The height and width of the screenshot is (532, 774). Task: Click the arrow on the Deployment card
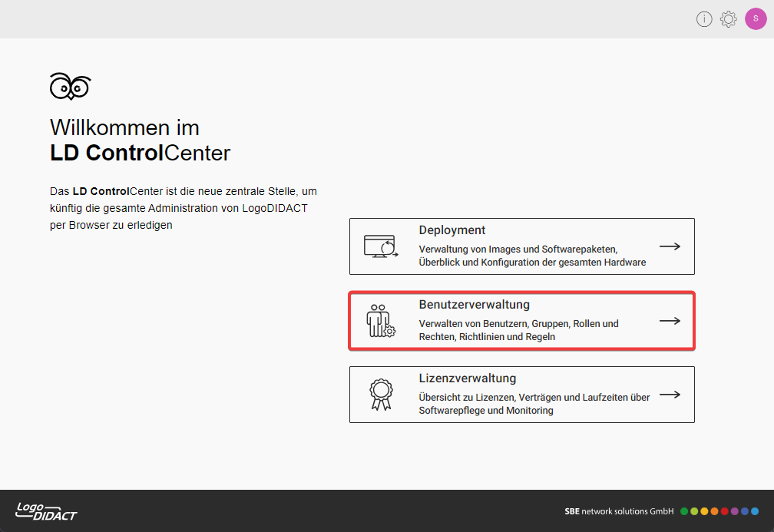pos(670,246)
